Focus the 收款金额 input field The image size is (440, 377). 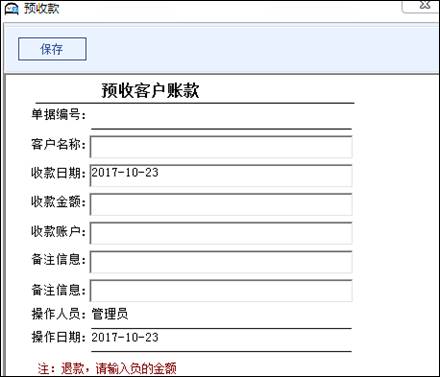221,204
